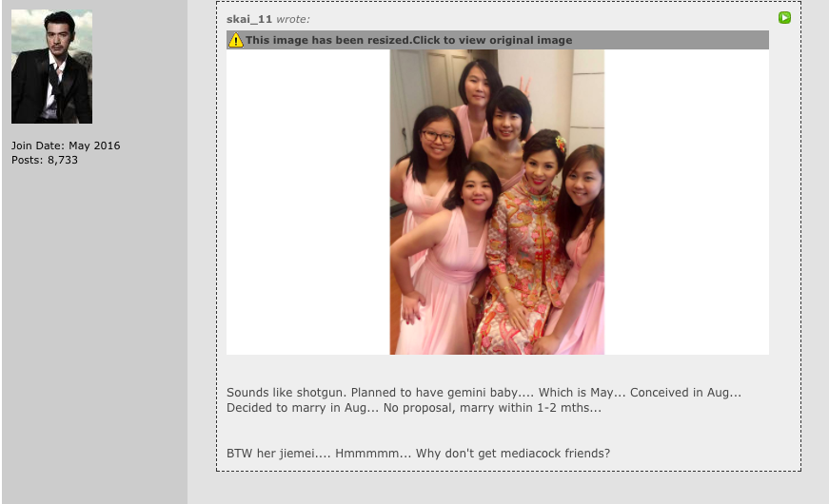Click empty sidebar area below the post count
Image resolution: width=829 pixels, height=504 pixels.
94,327
